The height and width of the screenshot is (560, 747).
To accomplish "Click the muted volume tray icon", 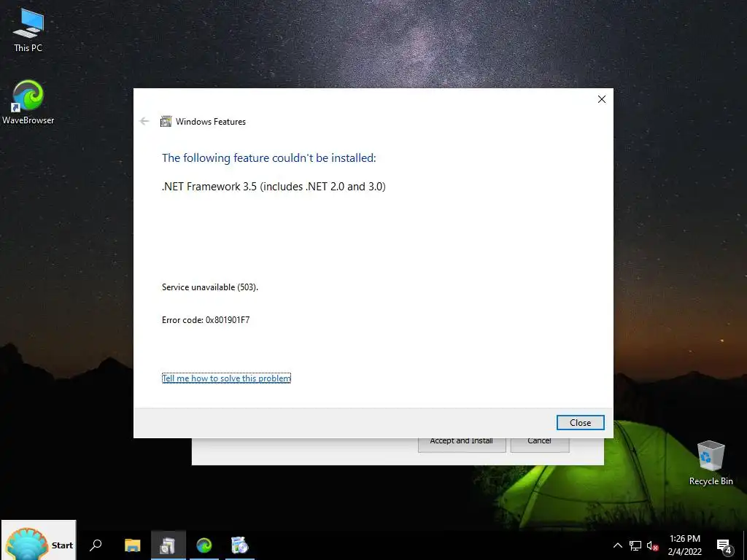I will pos(652,545).
